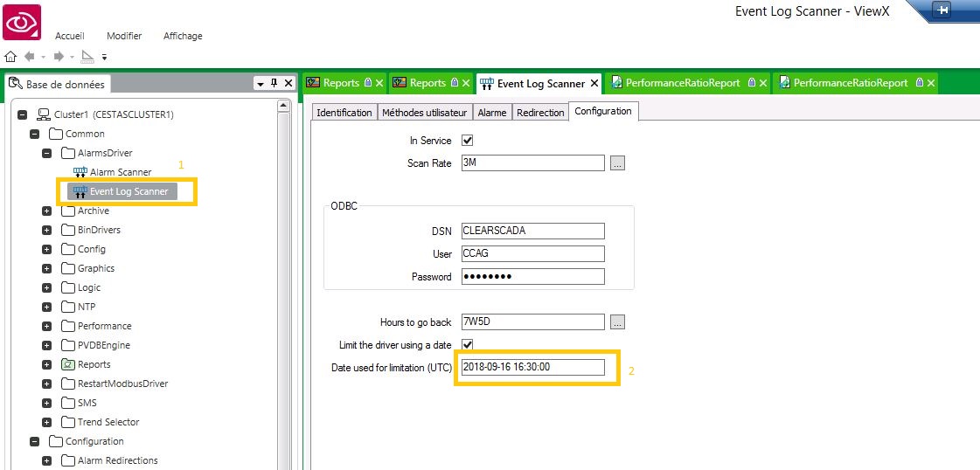The width and height of the screenshot is (980, 470).
Task: Click the Date used for limitation field
Action: pos(532,367)
